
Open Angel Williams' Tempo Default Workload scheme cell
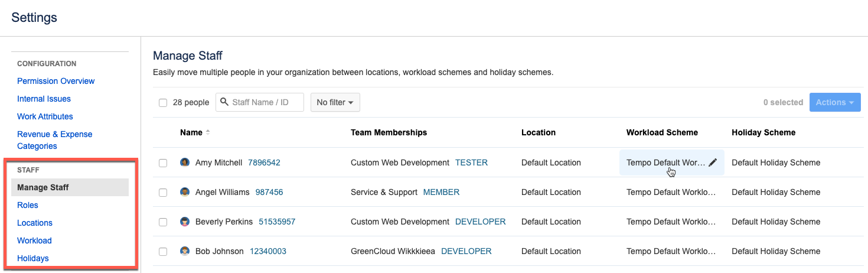click(x=671, y=192)
